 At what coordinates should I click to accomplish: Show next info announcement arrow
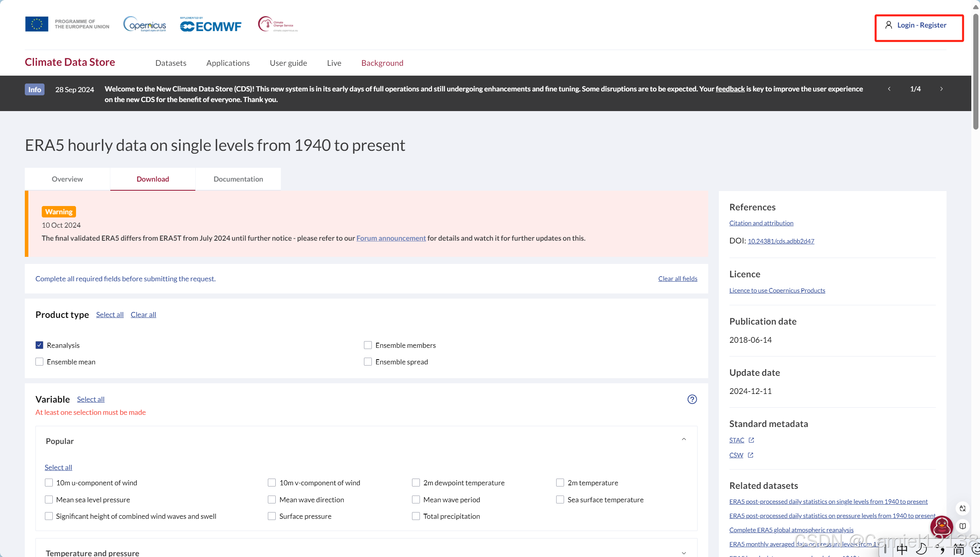click(x=941, y=89)
